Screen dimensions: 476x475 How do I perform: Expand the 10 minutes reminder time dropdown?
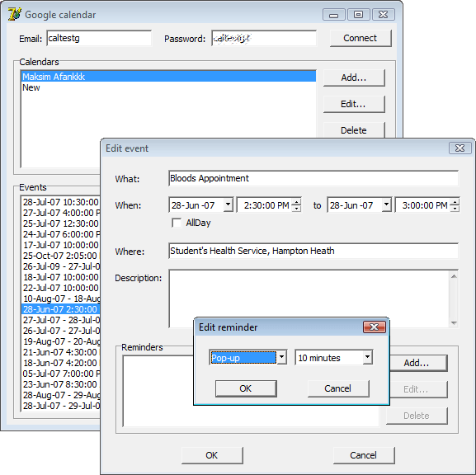(367, 357)
